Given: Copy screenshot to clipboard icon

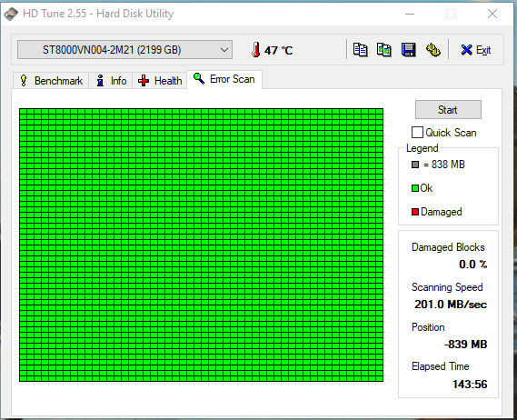Looking at the screenshot, I should [384, 50].
